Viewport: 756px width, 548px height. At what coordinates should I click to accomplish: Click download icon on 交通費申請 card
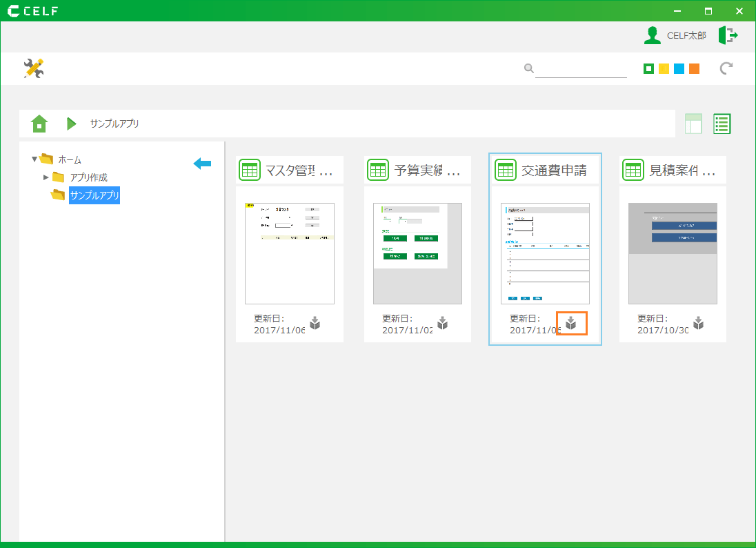coord(571,323)
